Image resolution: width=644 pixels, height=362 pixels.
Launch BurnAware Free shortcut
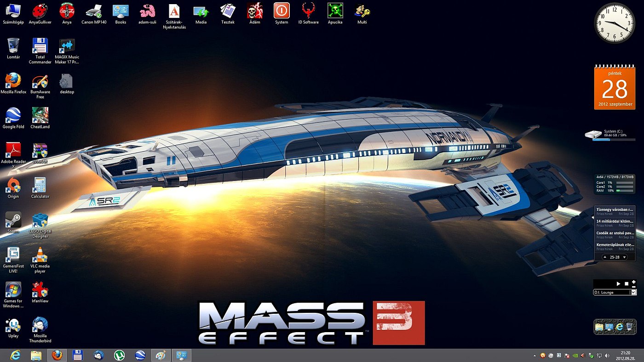40,86
